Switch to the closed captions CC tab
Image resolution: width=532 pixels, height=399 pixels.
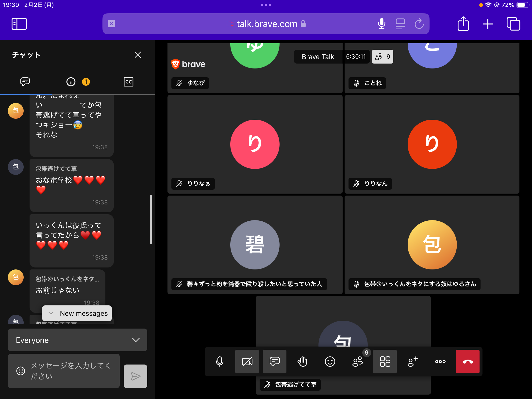pos(128,82)
